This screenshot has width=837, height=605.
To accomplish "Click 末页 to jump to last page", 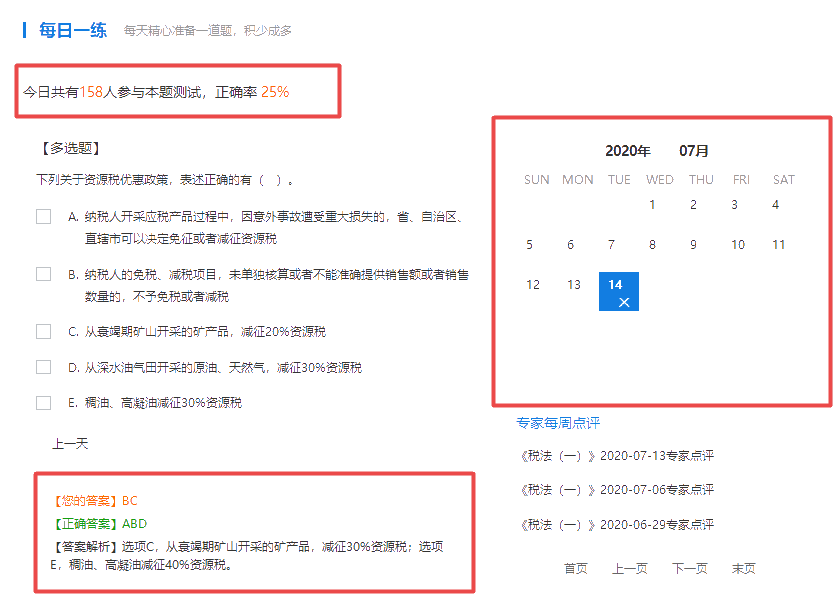I will (743, 567).
